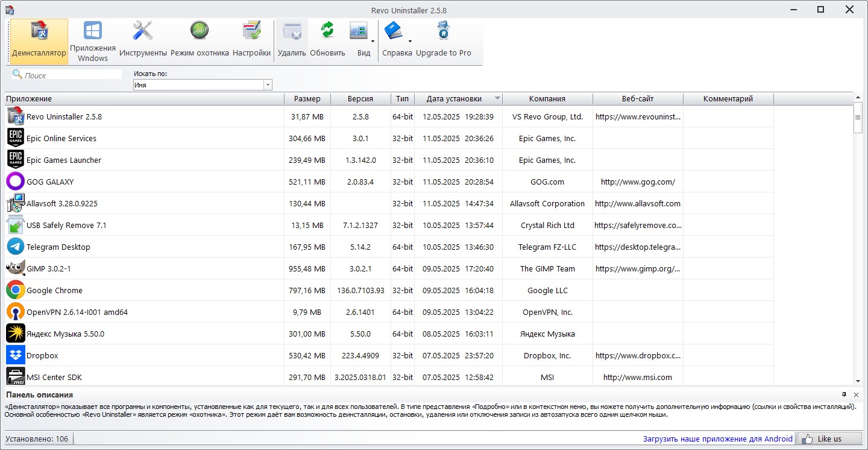Image resolution: width=868 pixels, height=450 pixels.
Task: Open the http://www.msi.com website cell
Action: click(x=638, y=377)
